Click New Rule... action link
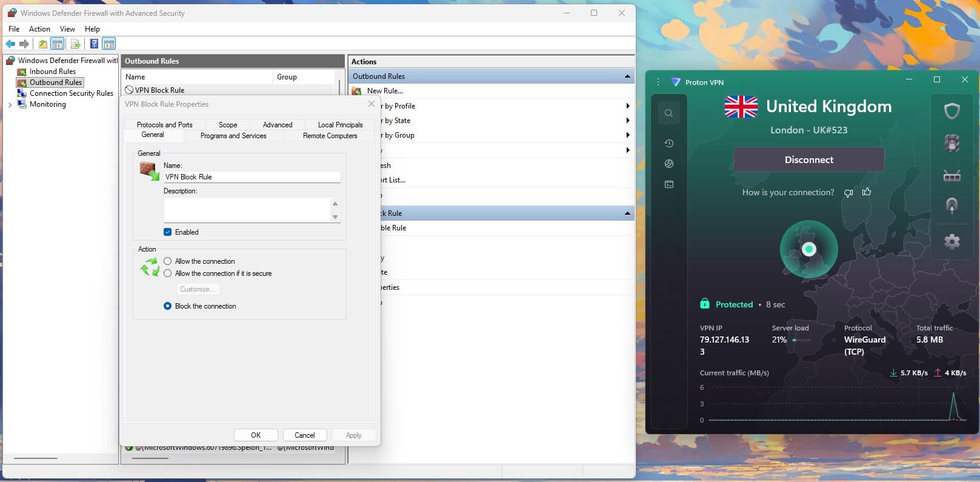Screen dimensions: 980x482 click(385, 91)
